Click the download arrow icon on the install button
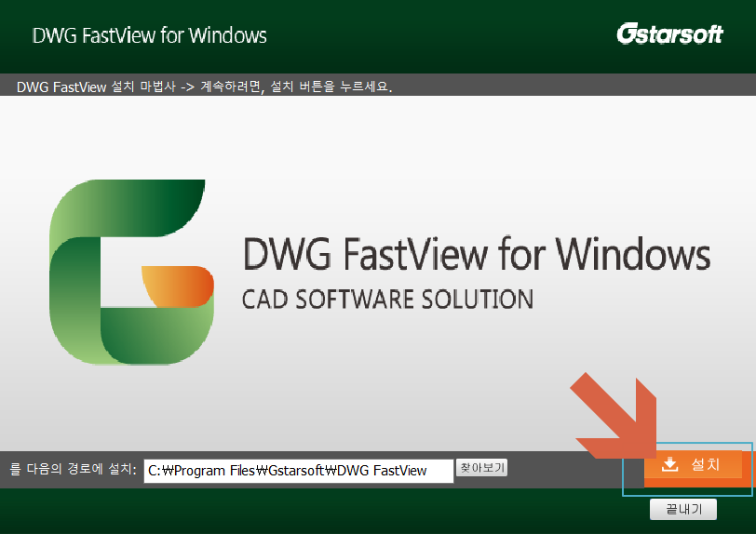 point(669,464)
